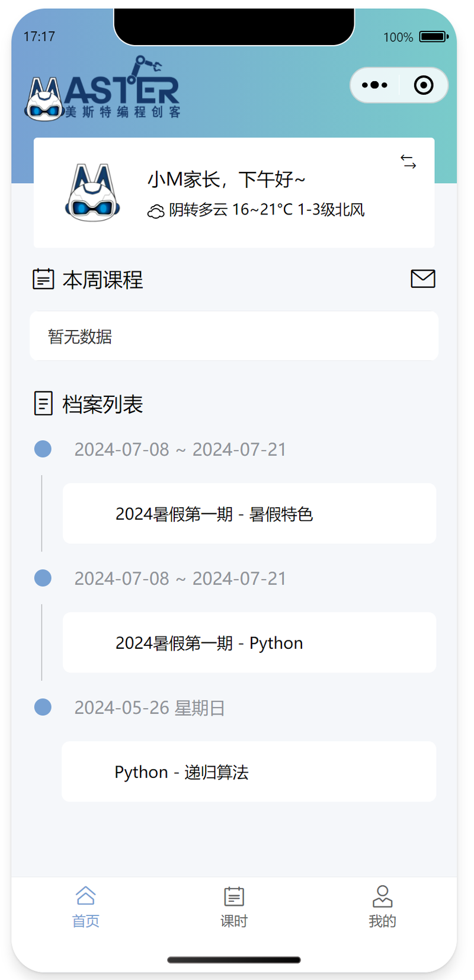The height and width of the screenshot is (980, 474).
Task: Tap the switch-account arrows icon
Action: (x=408, y=161)
